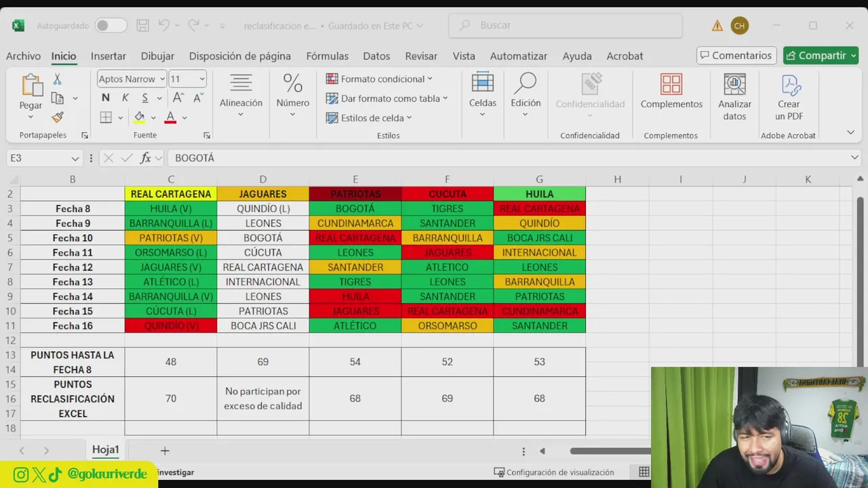This screenshot has height=488, width=868.
Task: Click the Save (diskette) icon
Action: 142,26
